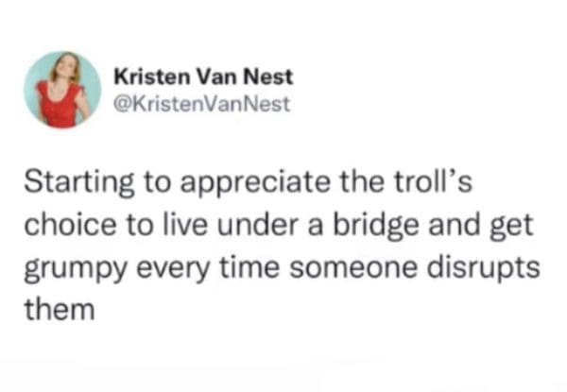
Task: Click the @KristenVanNest handle
Action: pos(201,100)
